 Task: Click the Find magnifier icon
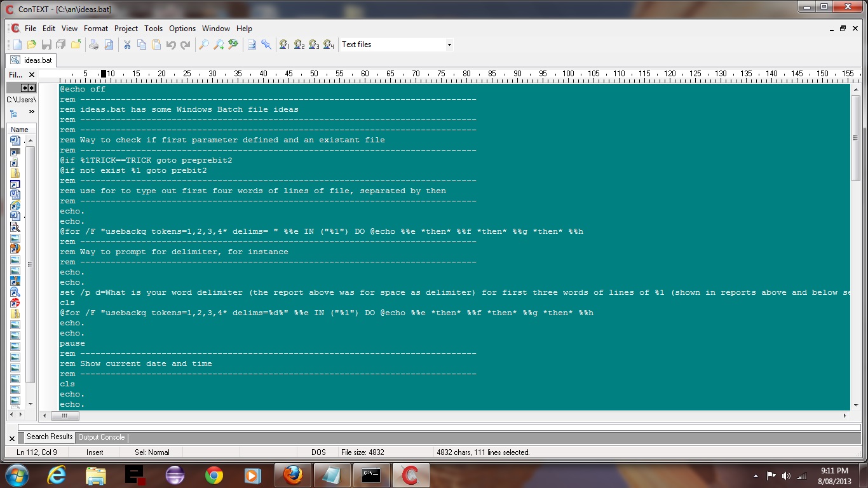tap(204, 44)
